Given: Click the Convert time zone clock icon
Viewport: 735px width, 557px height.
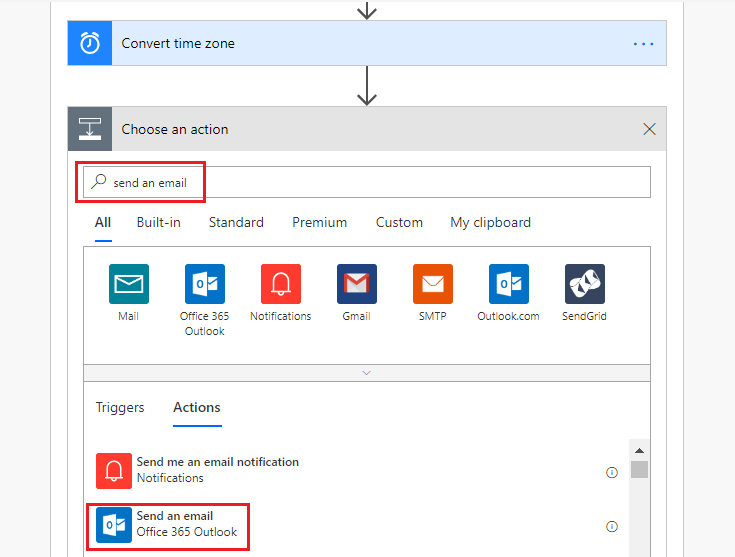Looking at the screenshot, I should 90,44.
